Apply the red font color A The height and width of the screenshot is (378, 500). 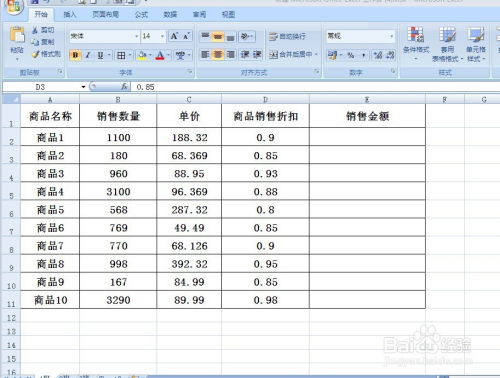[160, 55]
